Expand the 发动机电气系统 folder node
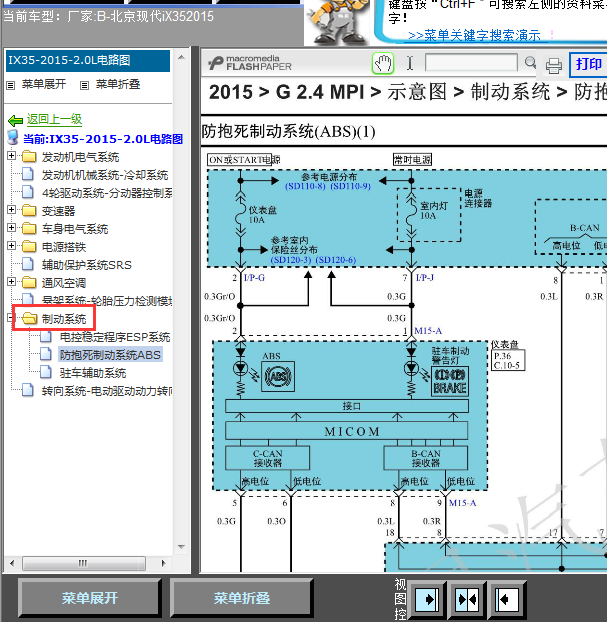Image resolution: width=607 pixels, height=622 pixels. pyautogui.click(x=12, y=156)
